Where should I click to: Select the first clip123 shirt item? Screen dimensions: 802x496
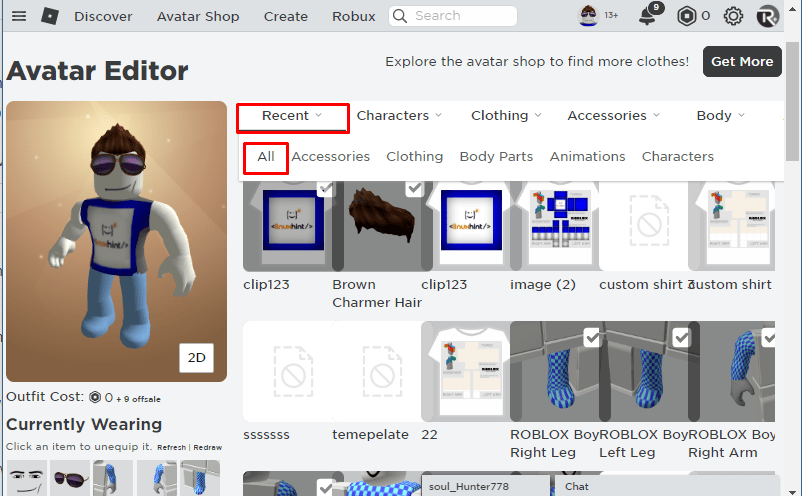click(x=287, y=226)
